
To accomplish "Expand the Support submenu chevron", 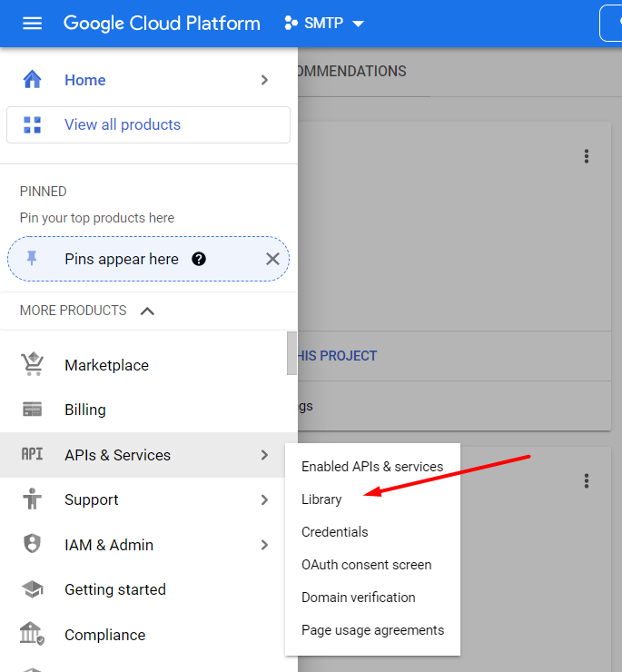I will coord(264,499).
